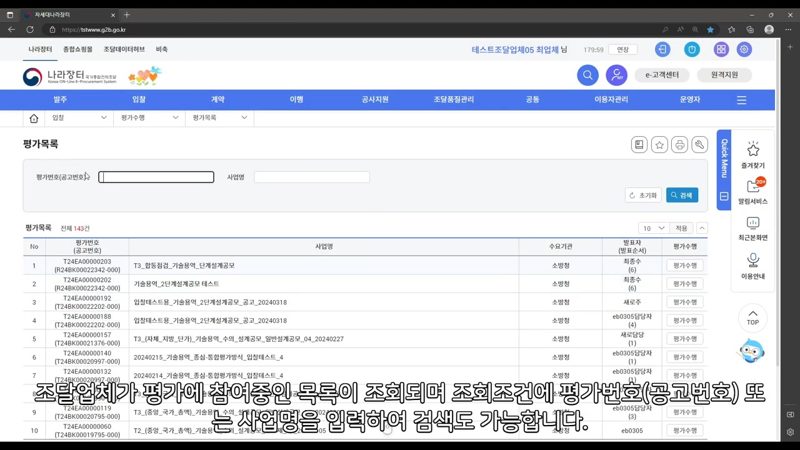The width and height of the screenshot is (800, 450).
Task: Click the search magnifier icon in header
Action: 588,75
